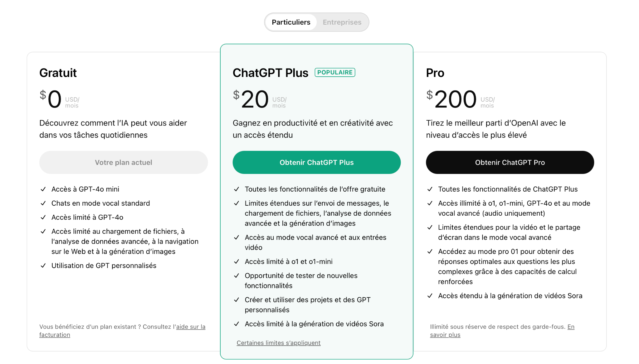Click the $200 Pro plan price

455,99
